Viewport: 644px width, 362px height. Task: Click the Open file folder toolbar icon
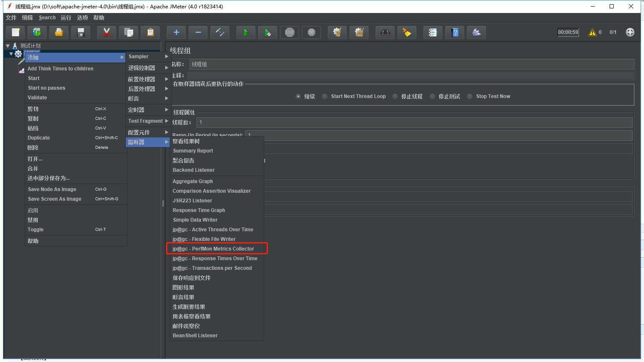pos(59,32)
